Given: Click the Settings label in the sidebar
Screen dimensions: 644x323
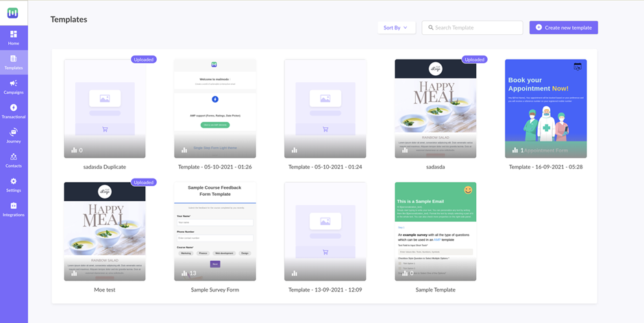Looking at the screenshot, I should [14, 190].
